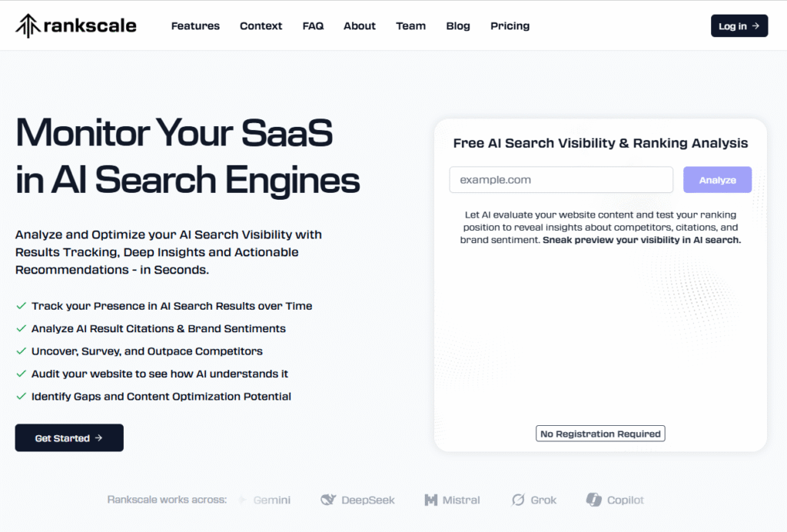This screenshot has width=787, height=532.
Task: Go to the FAQ page
Action: point(313,25)
